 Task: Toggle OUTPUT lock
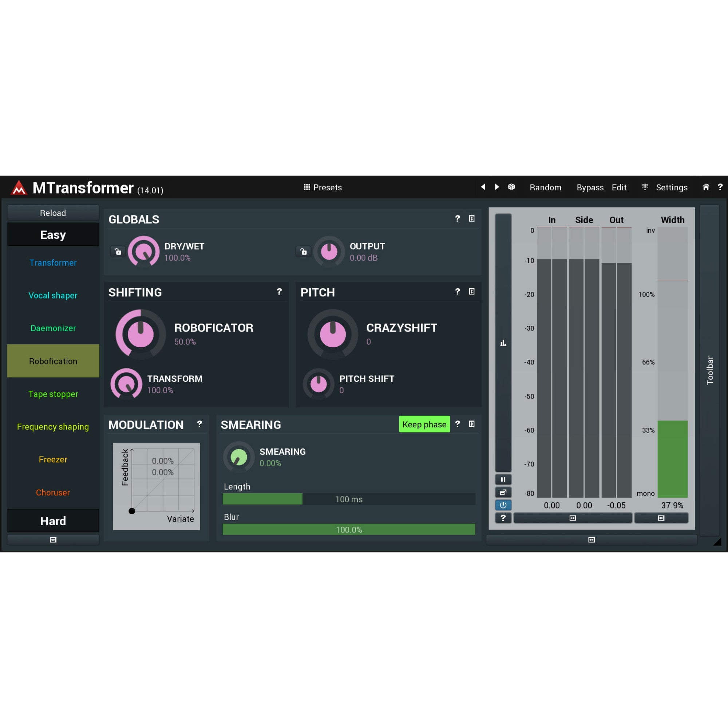tap(303, 251)
